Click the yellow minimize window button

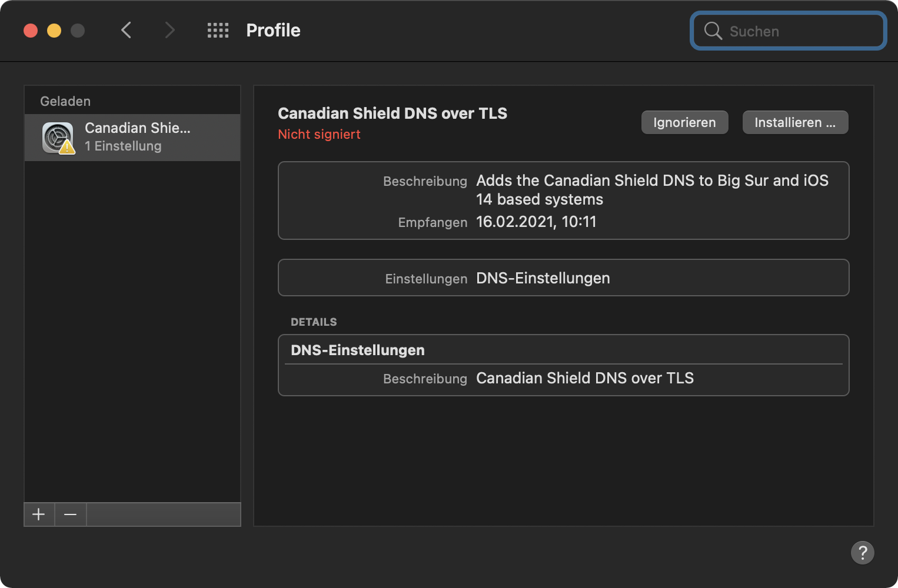pyautogui.click(x=54, y=31)
